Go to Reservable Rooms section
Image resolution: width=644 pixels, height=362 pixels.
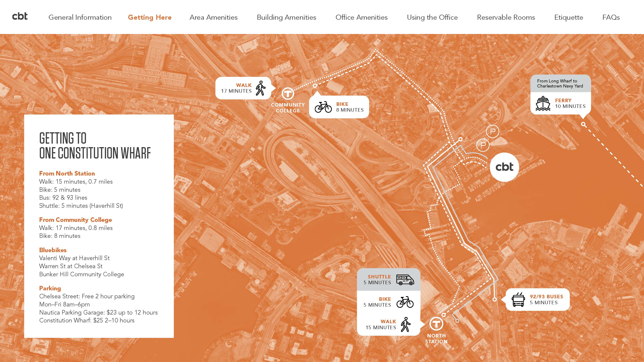click(x=506, y=17)
